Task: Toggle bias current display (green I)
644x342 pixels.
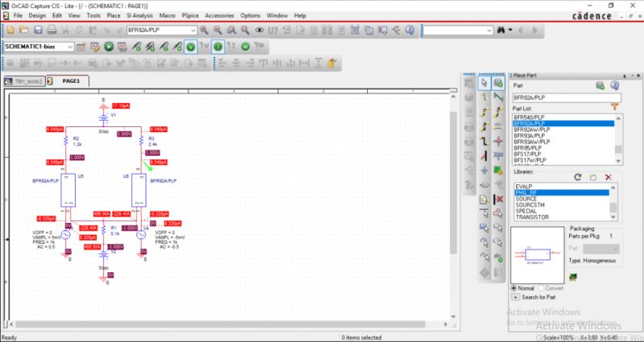Action: [218, 47]
